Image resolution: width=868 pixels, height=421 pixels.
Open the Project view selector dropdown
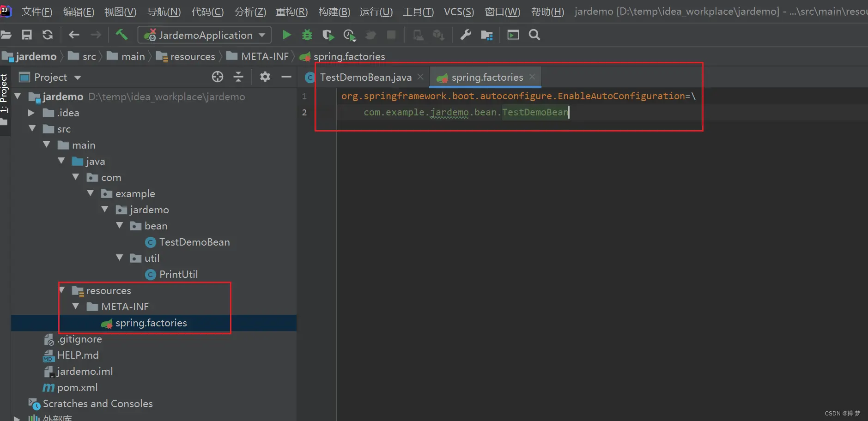click(78, 78)
